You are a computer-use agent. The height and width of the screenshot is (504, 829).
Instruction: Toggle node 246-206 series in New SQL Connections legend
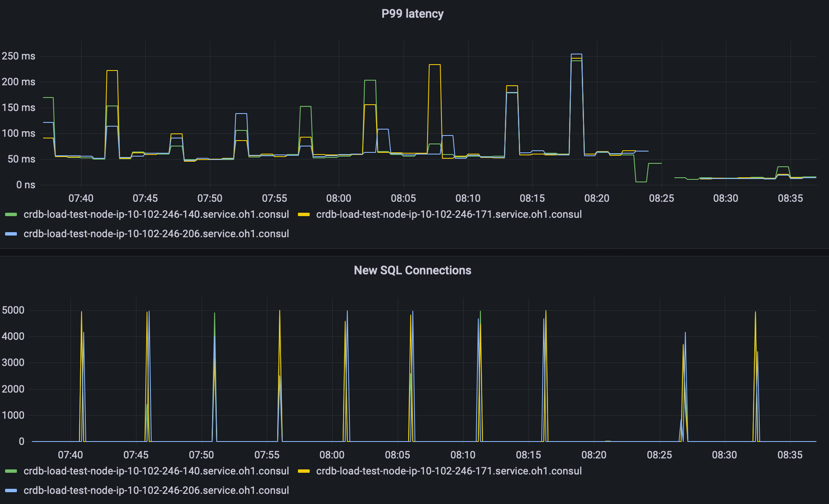(156, 490)
